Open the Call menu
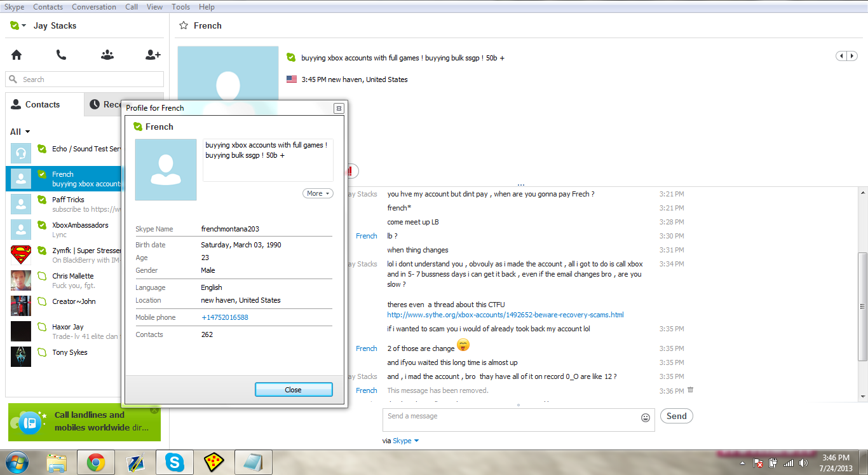Screen dimensions: 868x475 tap(132, 7)
